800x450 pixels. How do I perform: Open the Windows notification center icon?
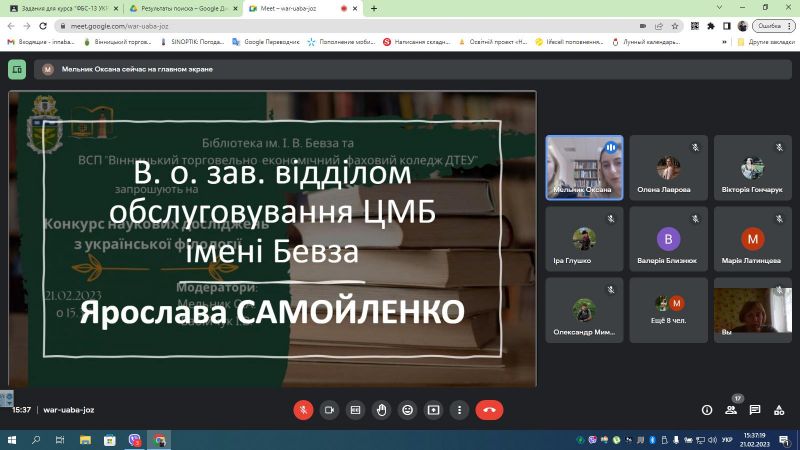click(785, 440)
